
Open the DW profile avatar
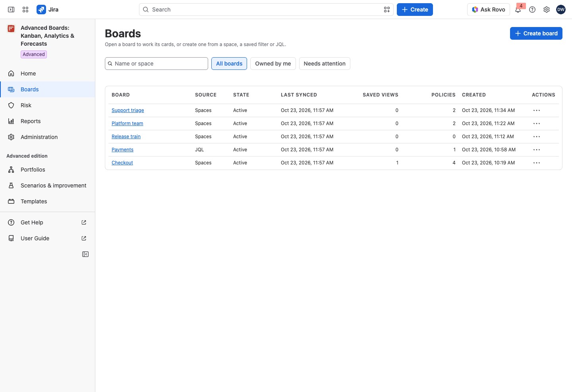click(x=561, y=10)
